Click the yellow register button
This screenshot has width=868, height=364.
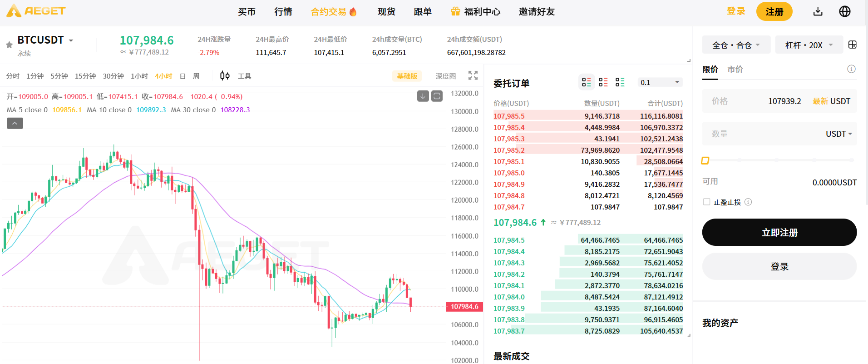tap(774, 11)
